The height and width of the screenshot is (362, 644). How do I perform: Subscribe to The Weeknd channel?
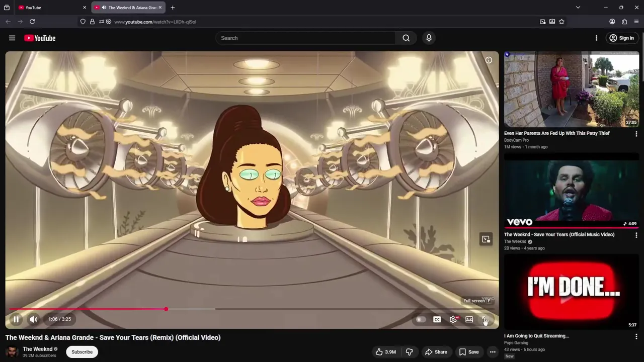82,352
